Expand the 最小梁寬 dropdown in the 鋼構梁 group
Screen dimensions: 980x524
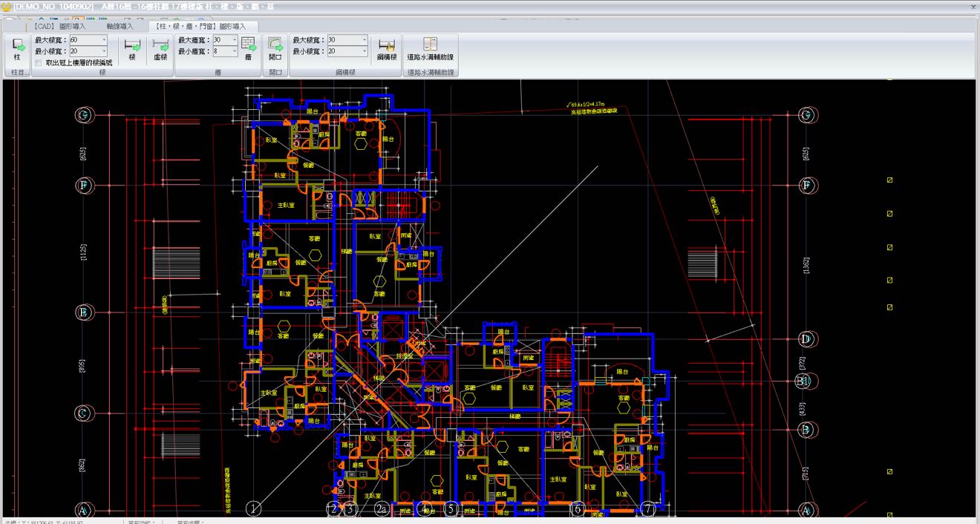[364, 52]
